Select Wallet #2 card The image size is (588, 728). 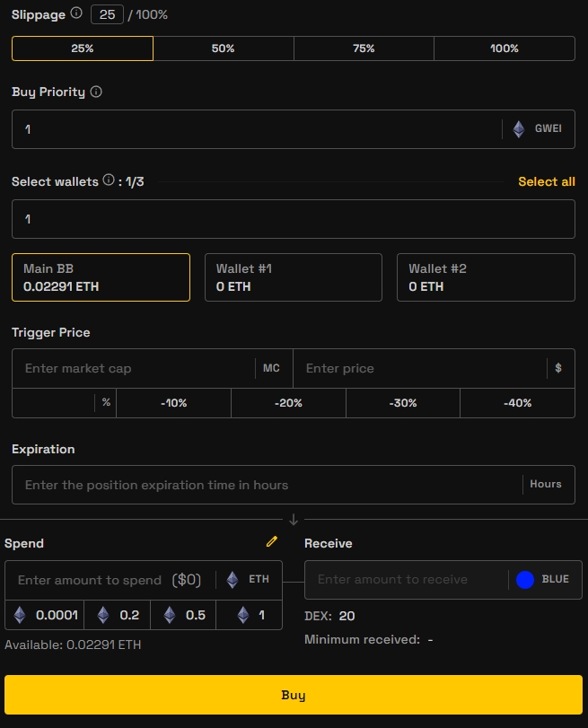(486, 277)
